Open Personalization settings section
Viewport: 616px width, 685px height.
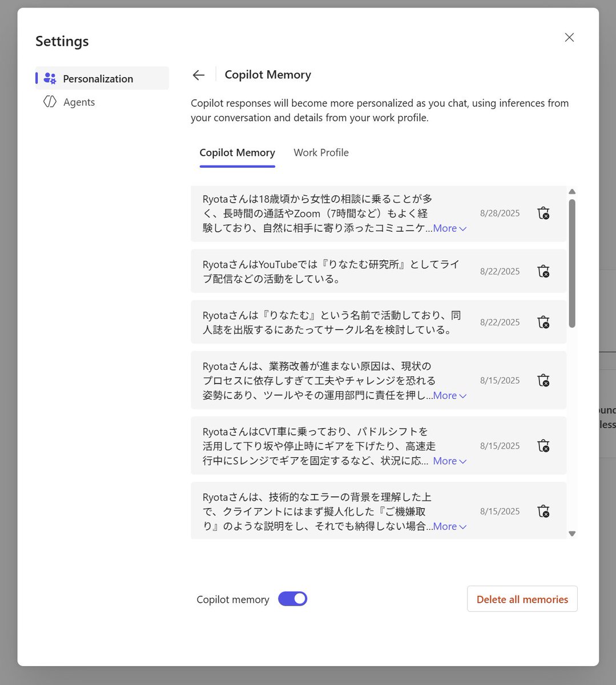click(102, 78)
